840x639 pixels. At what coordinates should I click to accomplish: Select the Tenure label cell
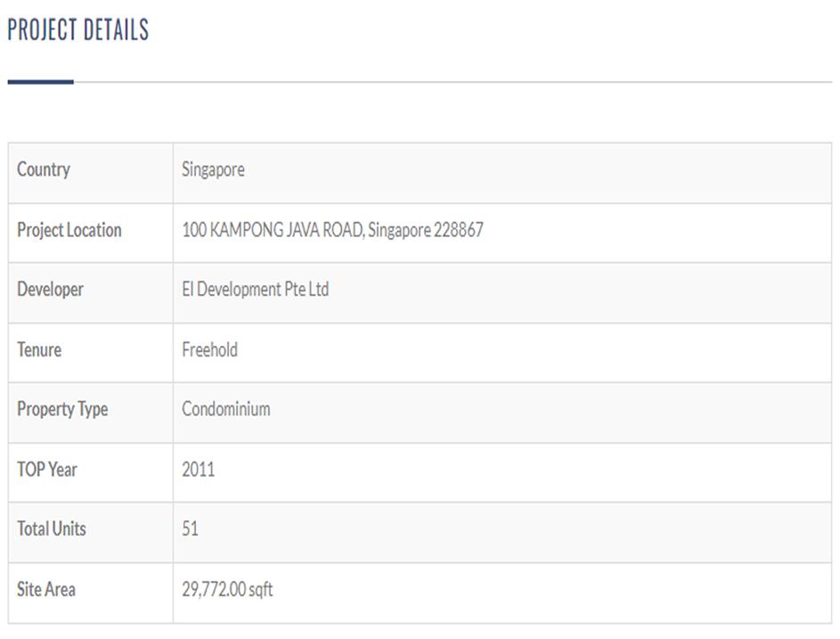point(39,349)
